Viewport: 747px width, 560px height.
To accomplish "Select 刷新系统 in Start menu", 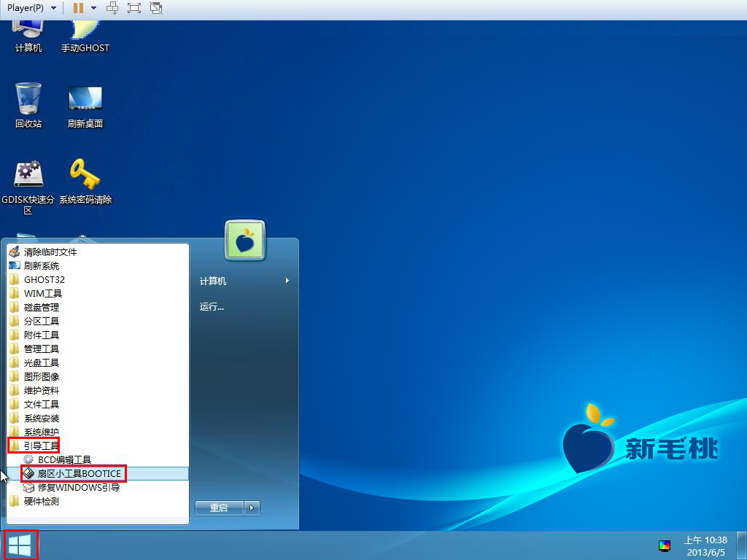I will click(x=98, y=265).
